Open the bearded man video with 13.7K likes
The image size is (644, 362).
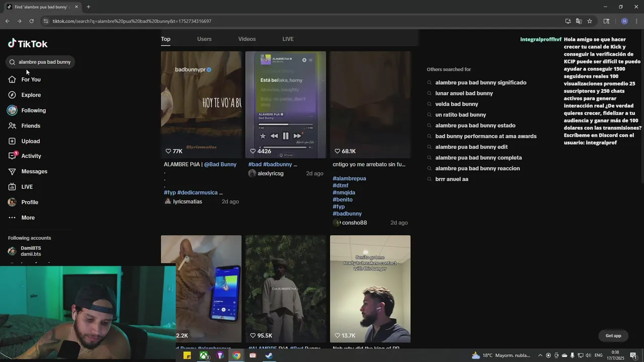point(370,289)
